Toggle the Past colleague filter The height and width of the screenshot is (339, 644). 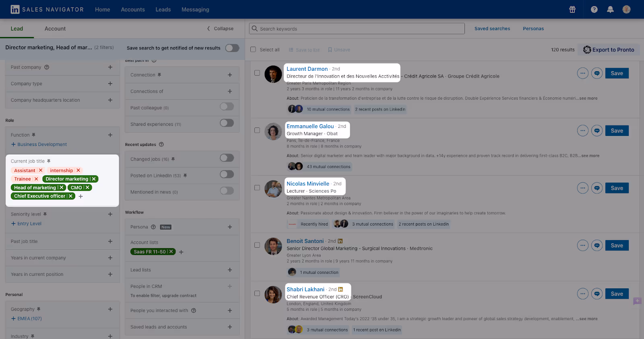tap(227, 107)
